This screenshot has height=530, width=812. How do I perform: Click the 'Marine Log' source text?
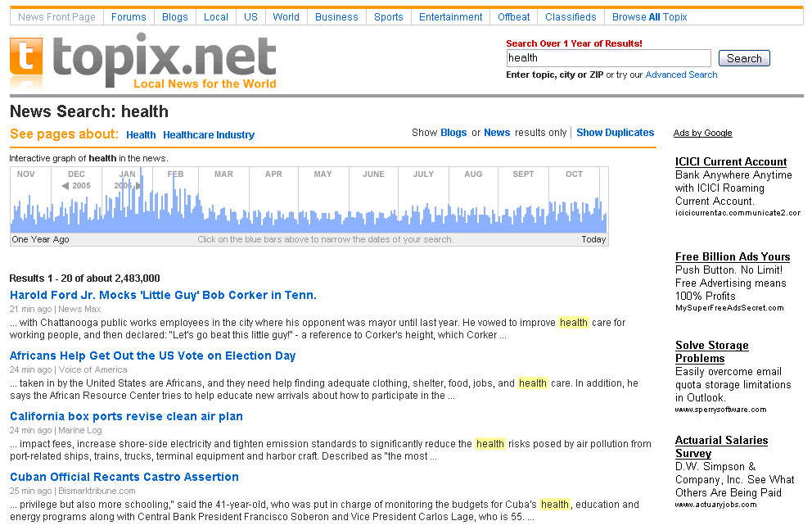pos(79,430)
